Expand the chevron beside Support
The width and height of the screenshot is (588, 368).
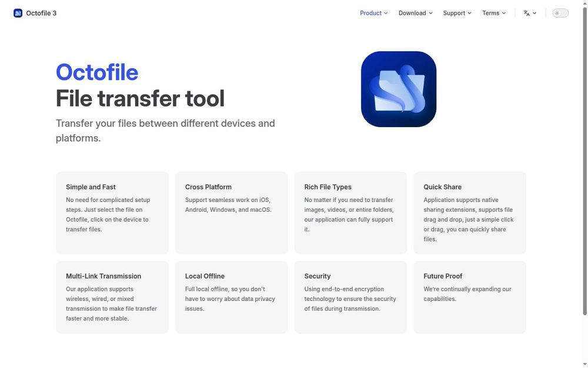[469, 13]
